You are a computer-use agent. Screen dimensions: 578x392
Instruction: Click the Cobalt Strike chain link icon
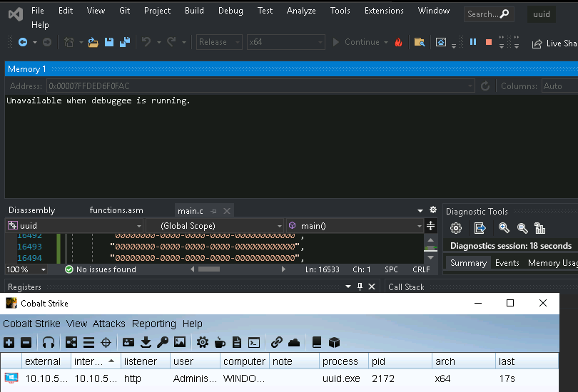pos(276,343)
